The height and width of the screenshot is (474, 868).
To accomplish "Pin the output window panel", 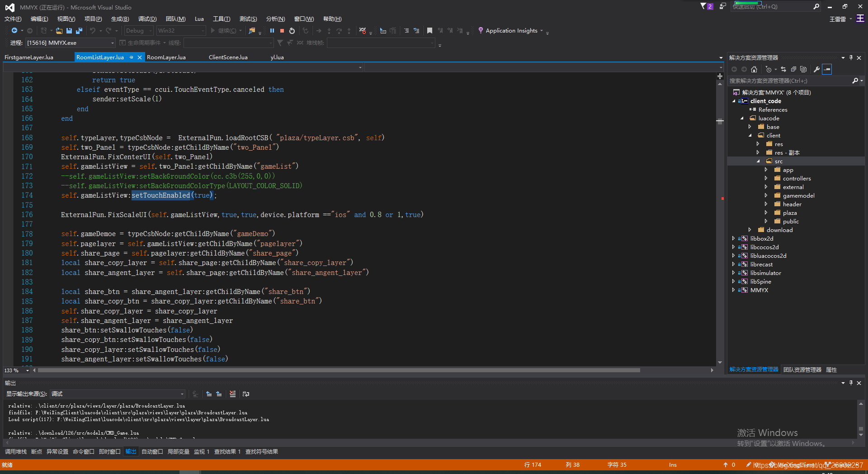I will [851, 383].
